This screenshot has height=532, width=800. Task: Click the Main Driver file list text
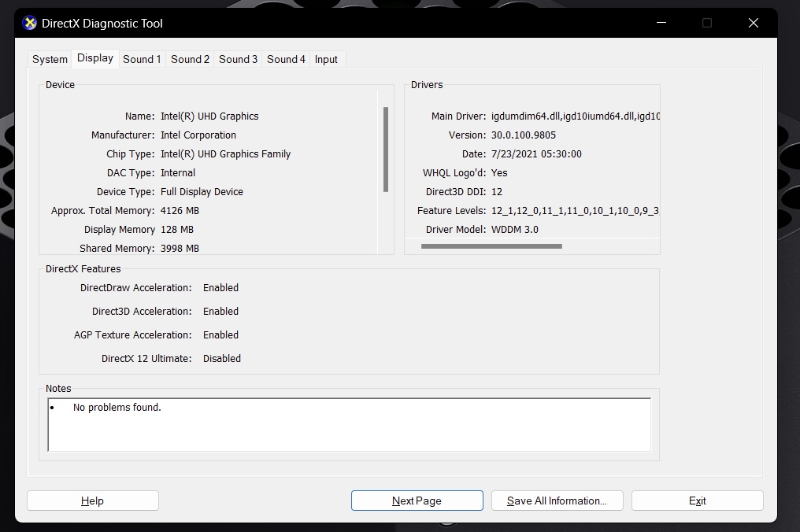tap(575, 116)
